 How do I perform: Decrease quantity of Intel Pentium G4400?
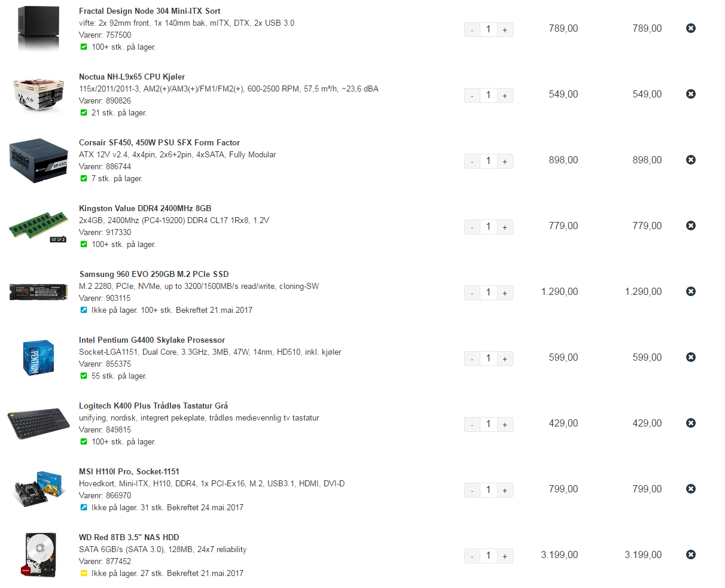(x=472, y=358)
